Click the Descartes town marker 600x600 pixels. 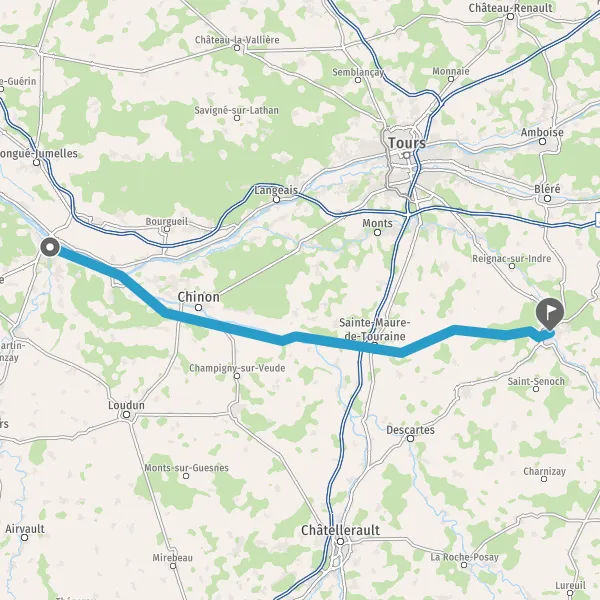pos(410,438)
